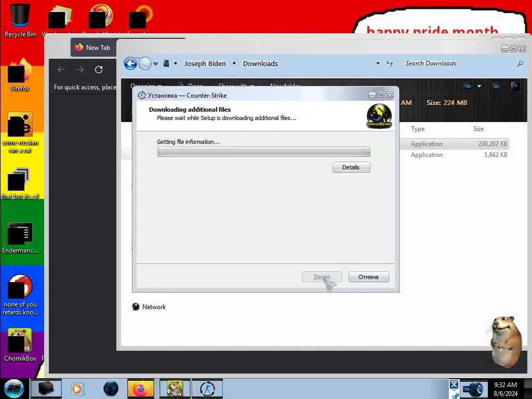Minimize the Counter-Strike installer window

[x=372, y=96]
